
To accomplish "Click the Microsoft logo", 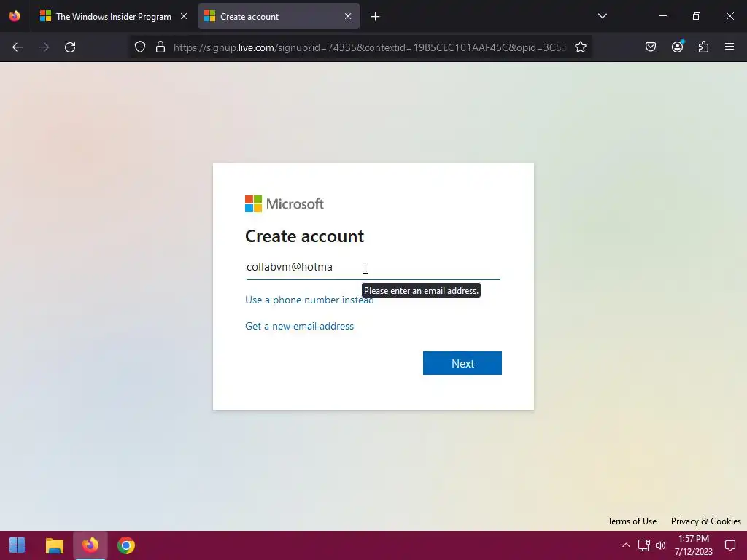I will click(x=285, y=204).
